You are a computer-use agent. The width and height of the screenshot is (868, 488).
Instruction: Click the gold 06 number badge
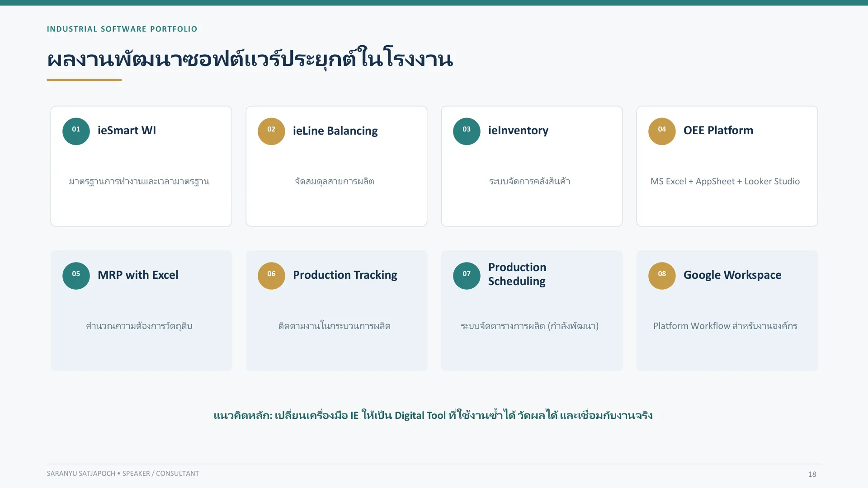pyautogui.click(x=271, y=276)
